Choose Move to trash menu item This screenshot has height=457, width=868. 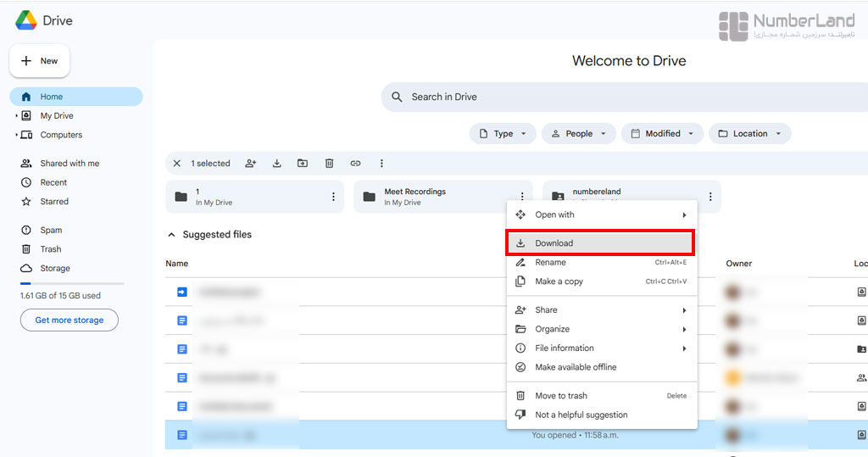(602, 395)
